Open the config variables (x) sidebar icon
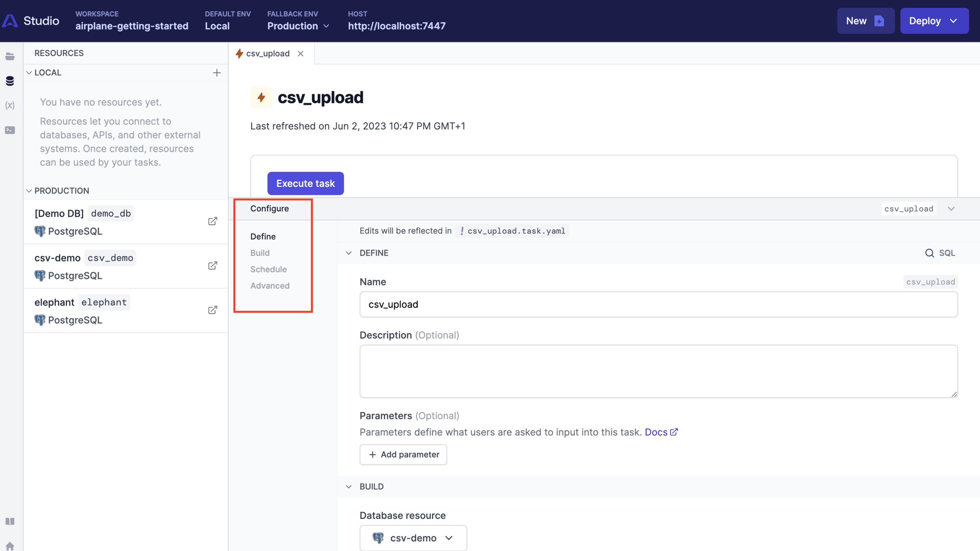The height and width of the screenshot is (551, 980). (x=10, y=105)
